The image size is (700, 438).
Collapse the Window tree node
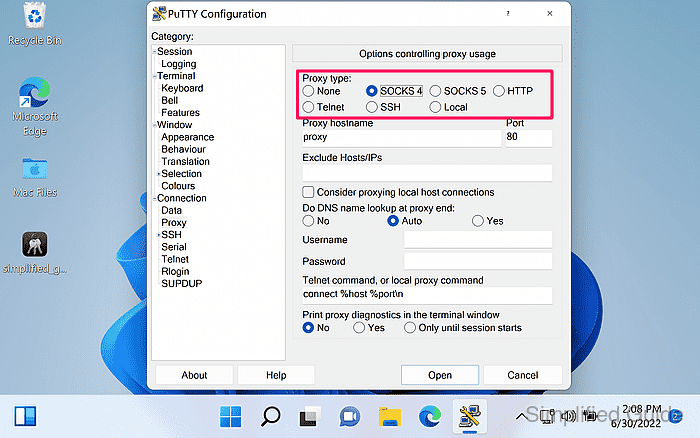pyautogui.click(x=154, y=125)
